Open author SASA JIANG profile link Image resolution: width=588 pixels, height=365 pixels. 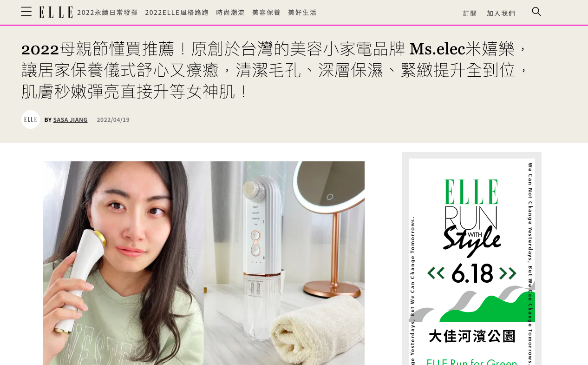tap(70, 119)
